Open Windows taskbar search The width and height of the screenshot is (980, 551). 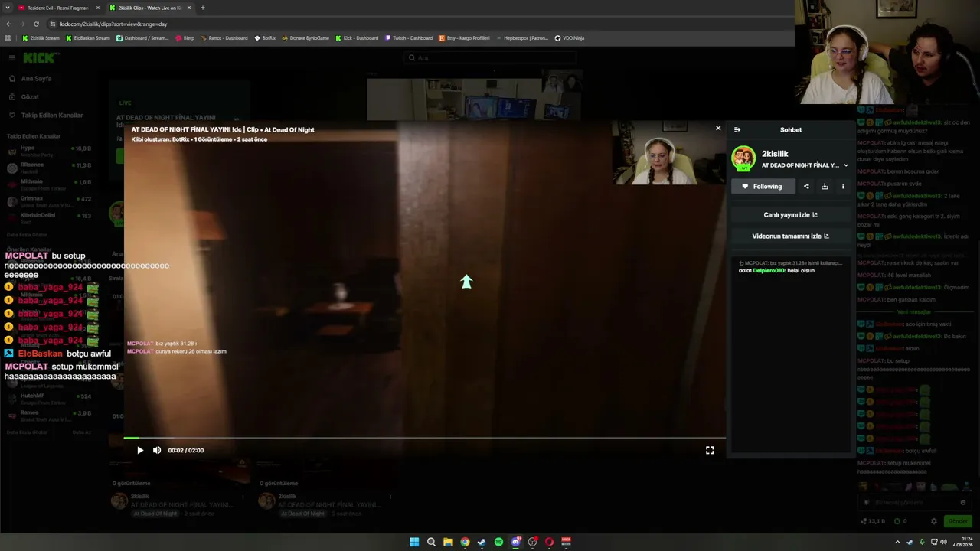tap(431, 542)
